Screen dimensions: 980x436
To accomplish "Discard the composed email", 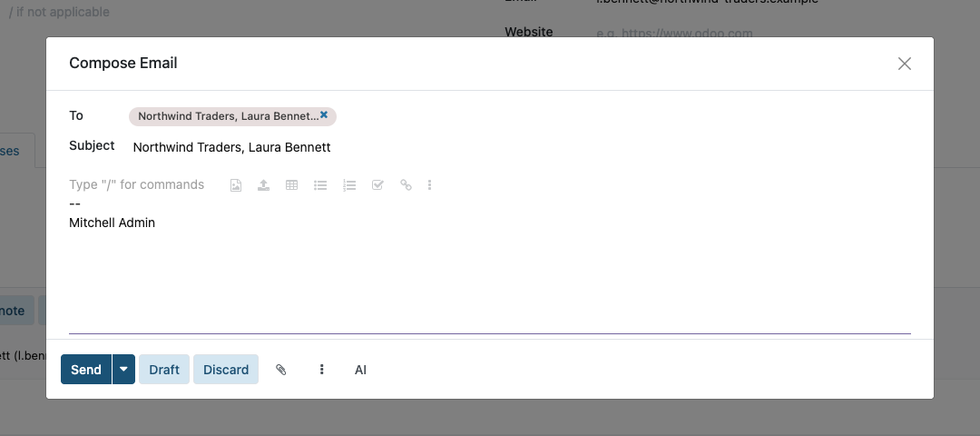I will coord(226,370).
